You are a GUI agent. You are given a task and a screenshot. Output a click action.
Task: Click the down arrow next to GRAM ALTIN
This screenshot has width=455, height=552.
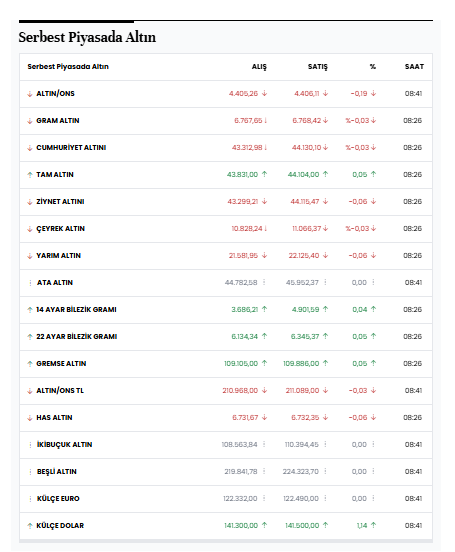click(30, 121)
